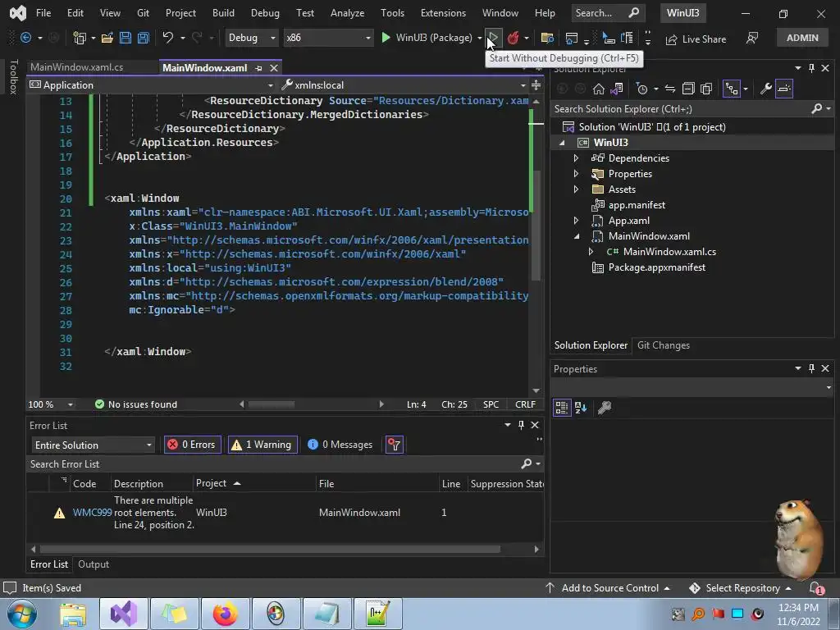This screenshot has width=840, height=630.
Task: Open pending changes filter clock icon
Action: tap(641, 89)
